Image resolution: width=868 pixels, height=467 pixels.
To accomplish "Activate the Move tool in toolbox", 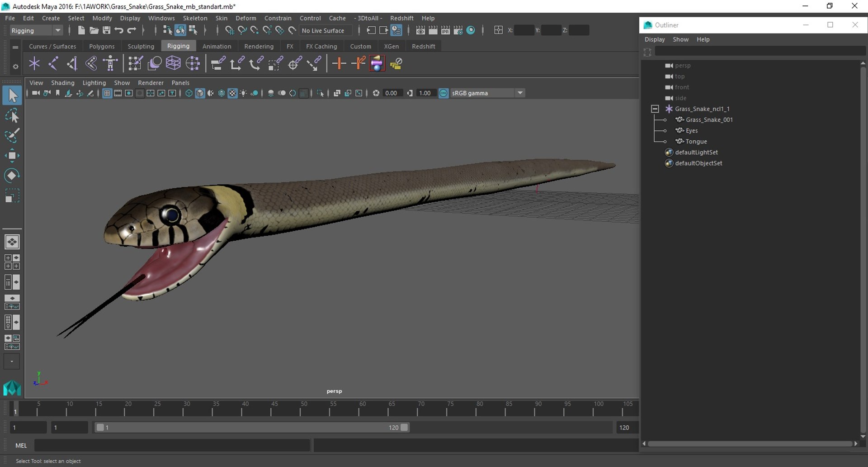I will 12,156.
